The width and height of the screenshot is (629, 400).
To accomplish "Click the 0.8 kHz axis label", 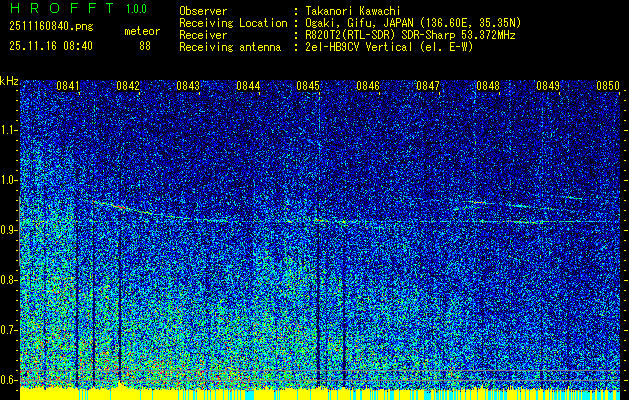I will pos(8,280).
